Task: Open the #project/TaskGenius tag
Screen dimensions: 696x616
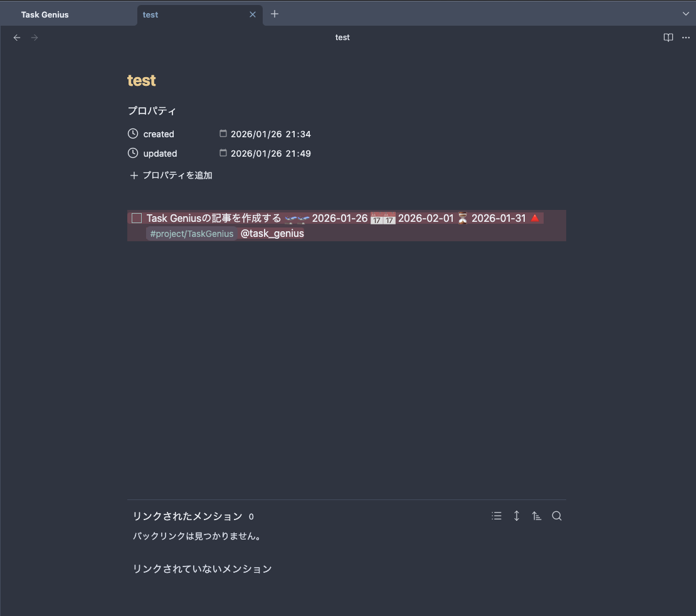Action: [x=192, y=234]
